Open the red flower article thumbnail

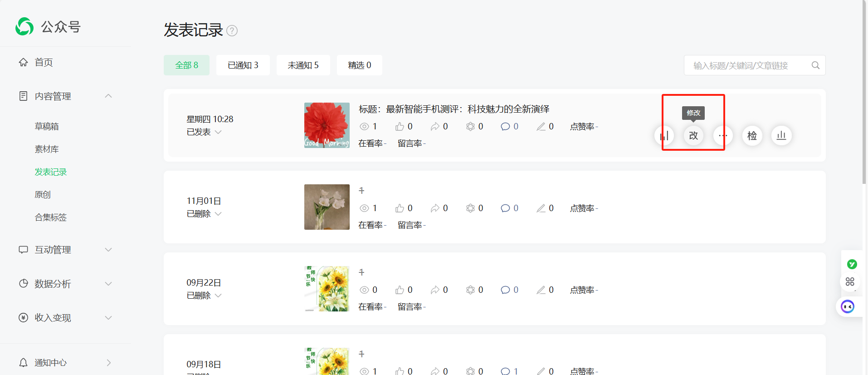pos(327,125)
